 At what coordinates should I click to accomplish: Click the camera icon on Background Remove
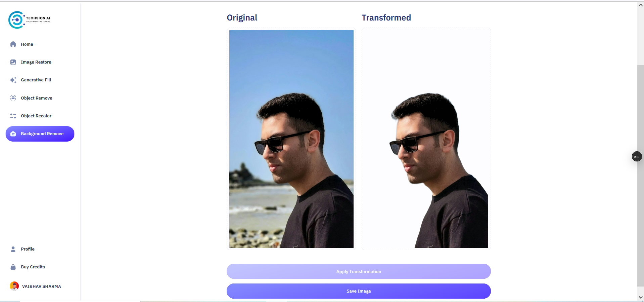13,134
